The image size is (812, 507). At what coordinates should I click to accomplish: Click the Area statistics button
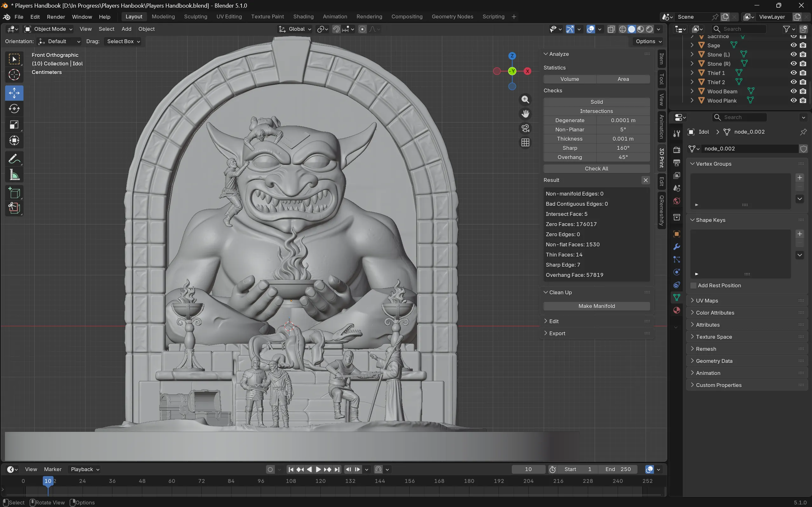click(x=623, y=79)
